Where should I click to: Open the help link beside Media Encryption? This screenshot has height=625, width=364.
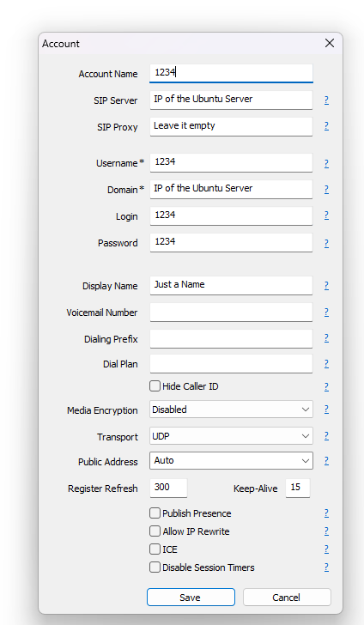[x=326, y=410]
